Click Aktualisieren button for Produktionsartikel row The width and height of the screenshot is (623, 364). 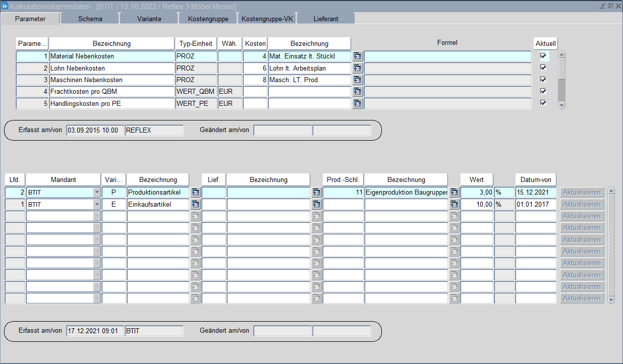click(582, 192)
